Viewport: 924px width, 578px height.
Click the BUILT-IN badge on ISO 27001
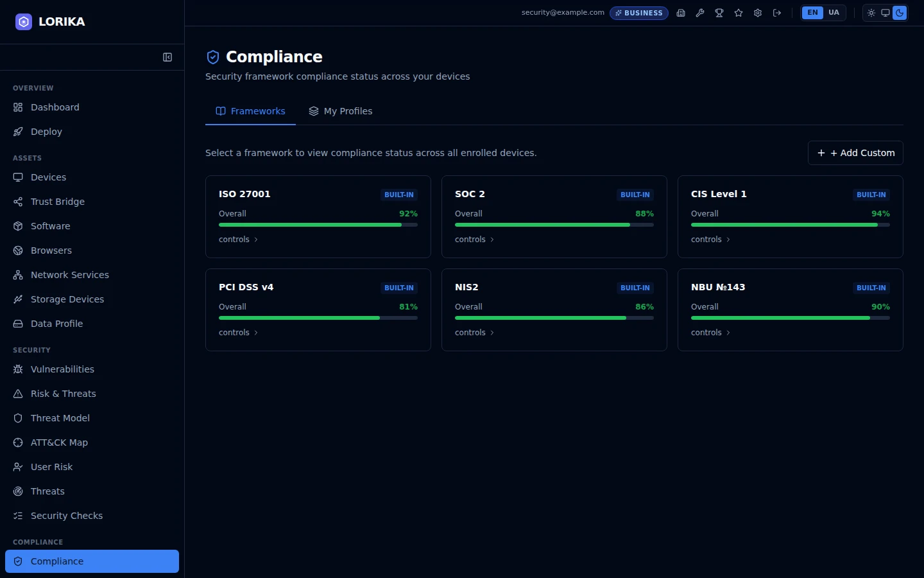(x=399, y=195)
